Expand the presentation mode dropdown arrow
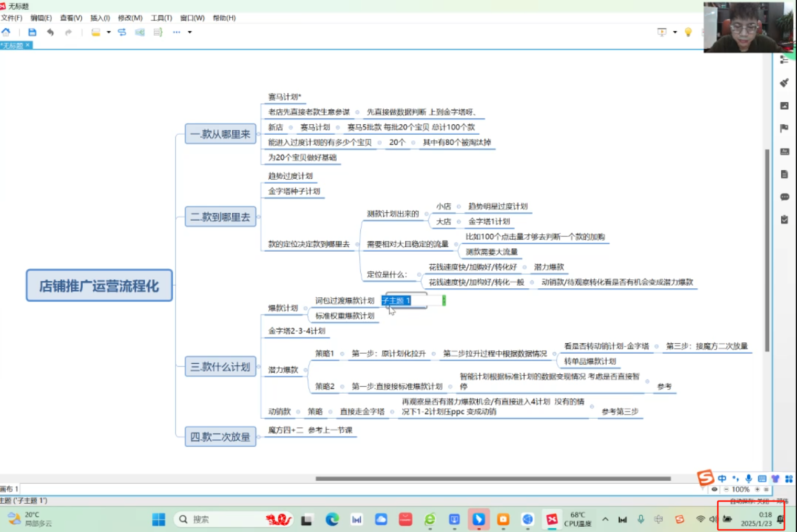Screen dimensions: 797x532 tap(675, 32)
